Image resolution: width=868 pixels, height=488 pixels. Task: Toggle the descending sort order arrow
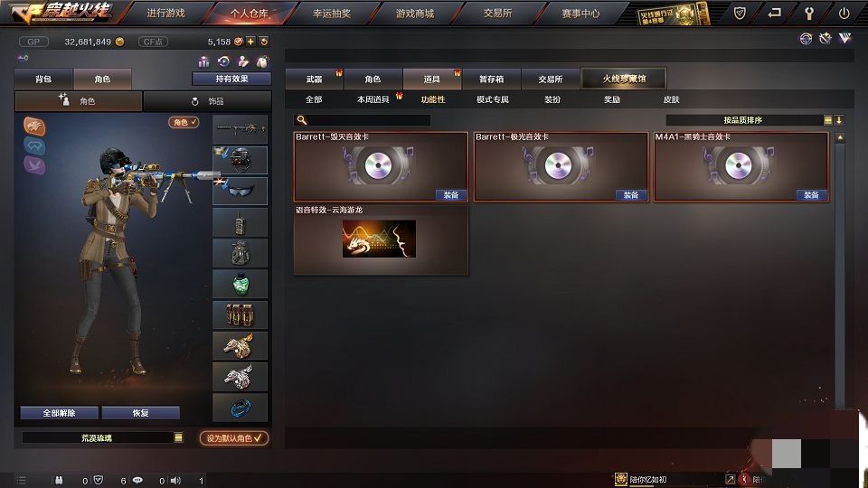click(x=839, y=120)
